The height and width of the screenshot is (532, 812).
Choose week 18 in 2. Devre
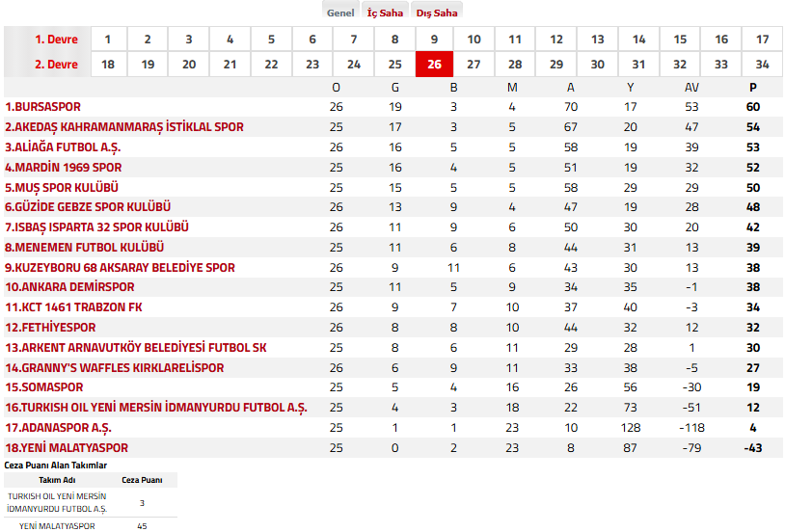tap(108, 65)
